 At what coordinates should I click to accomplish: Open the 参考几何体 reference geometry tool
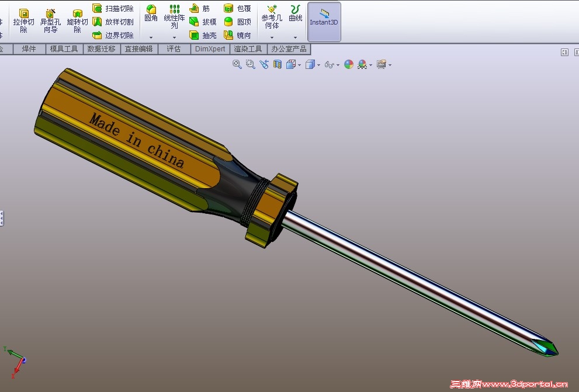tap(272, 16)
